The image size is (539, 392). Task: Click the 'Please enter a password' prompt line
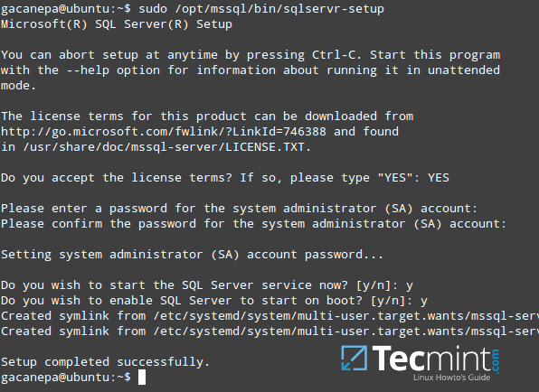pos(240,209)
